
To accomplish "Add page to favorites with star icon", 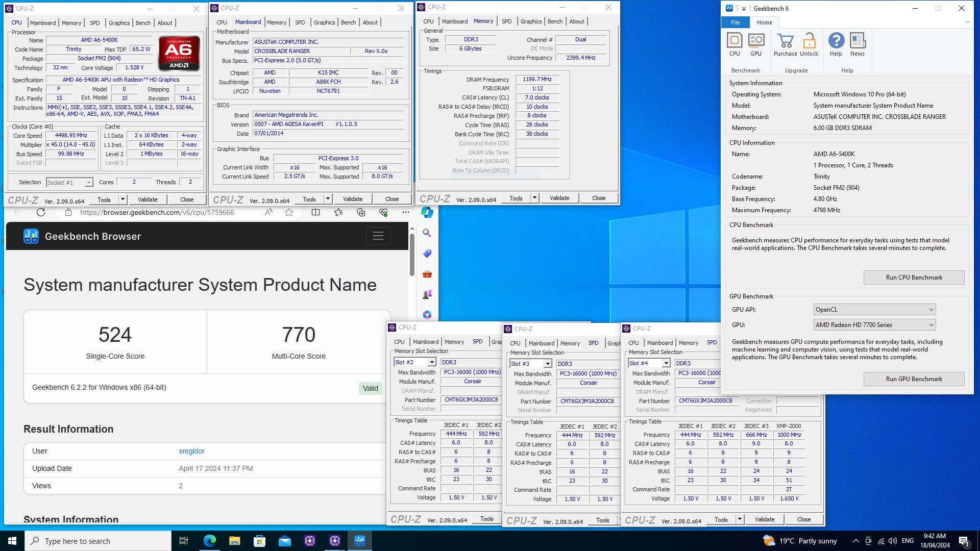I will (x=289, y=212).
